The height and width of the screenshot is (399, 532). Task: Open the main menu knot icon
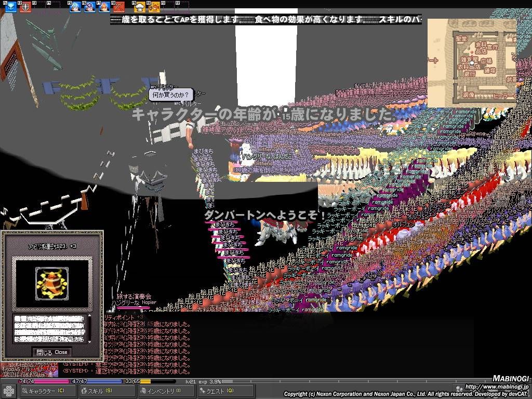click(x=8, y=392)
